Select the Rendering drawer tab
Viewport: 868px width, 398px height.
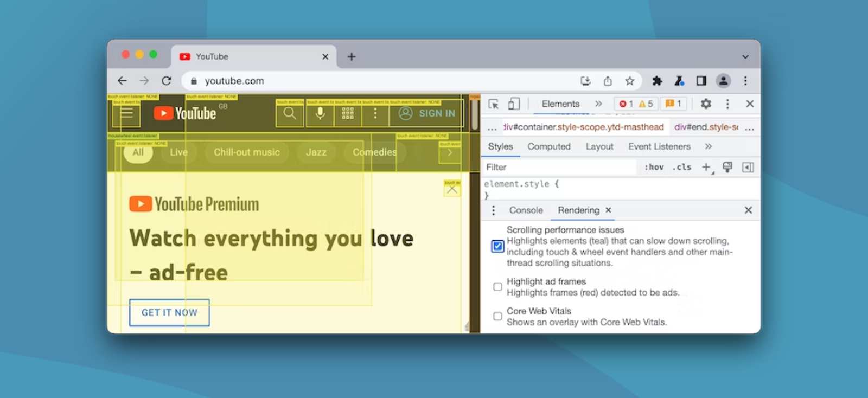(578, 210)
